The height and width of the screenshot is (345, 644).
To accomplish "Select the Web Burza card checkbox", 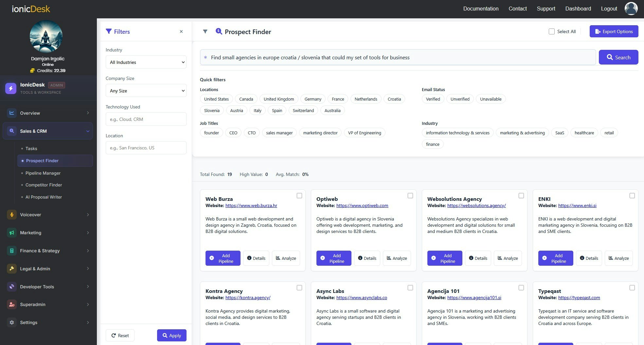I will 299,196.
